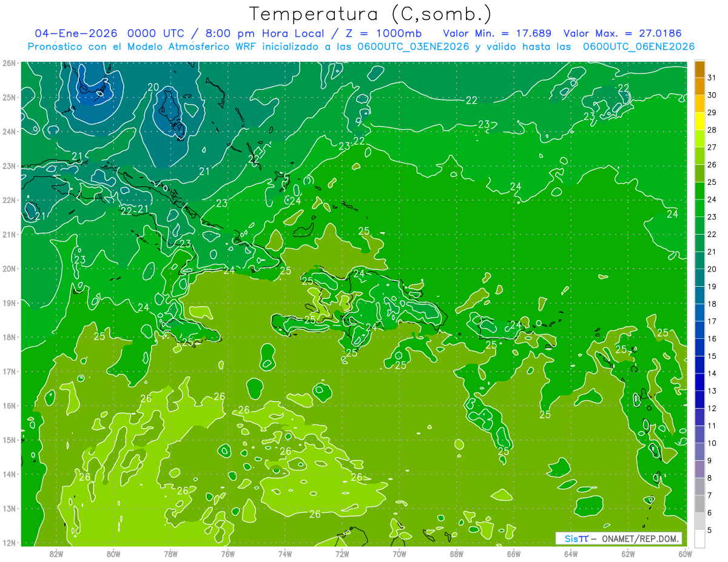Click the color legend label '31'

pos(712,78)
